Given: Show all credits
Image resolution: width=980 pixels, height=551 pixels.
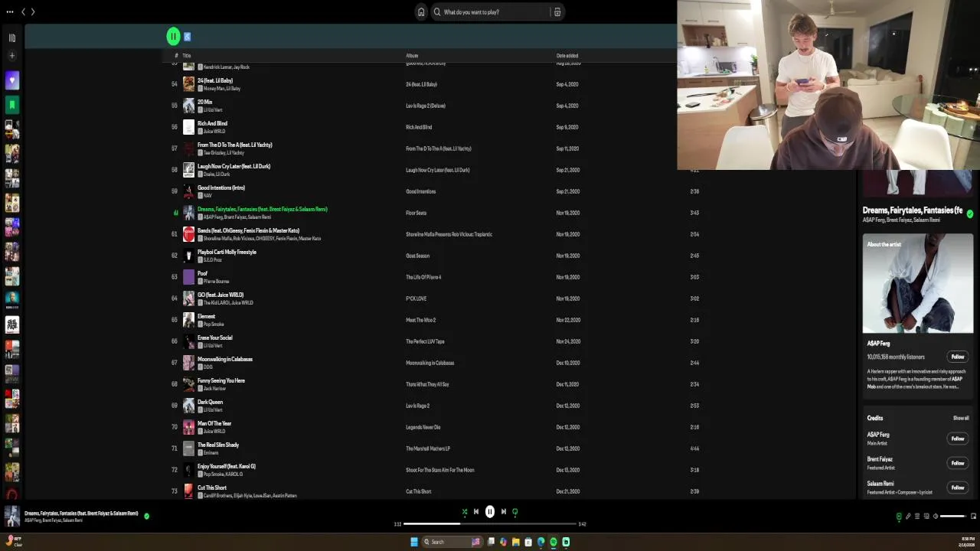Looking at the screenshot, I should [961, 418].
